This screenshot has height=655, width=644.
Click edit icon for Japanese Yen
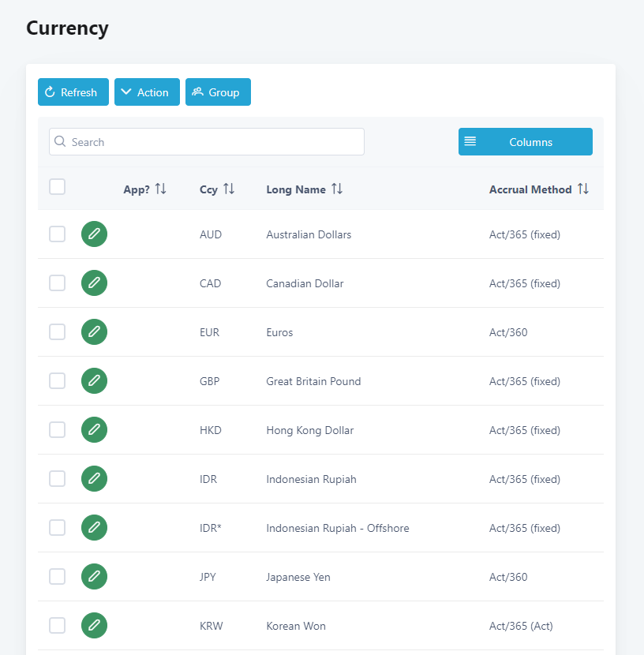point(94,577)
